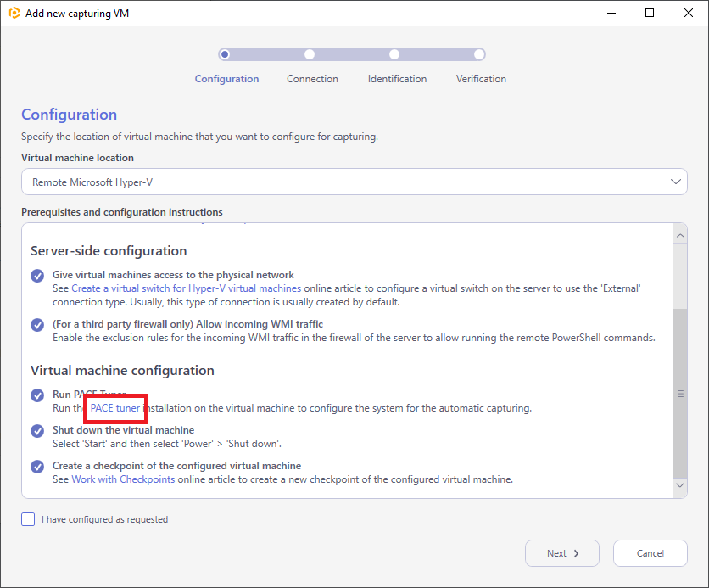Open the Virtual machine location dropdown
The image size is (709, 588).
click(x=354, y=182)
